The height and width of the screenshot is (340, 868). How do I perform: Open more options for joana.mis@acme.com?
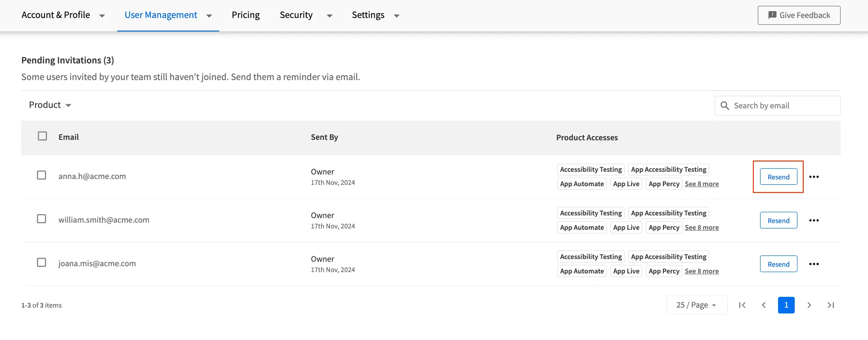(x=814, y=264)
